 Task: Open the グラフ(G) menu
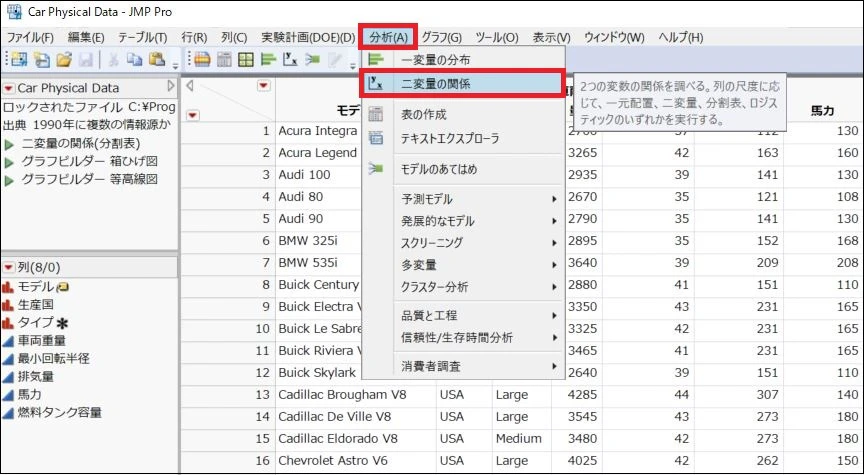click(x=441, y=37)
